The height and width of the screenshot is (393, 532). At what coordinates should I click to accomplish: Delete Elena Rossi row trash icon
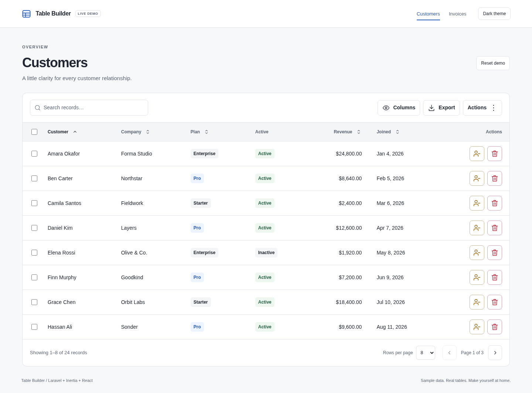tap(495, 253)
